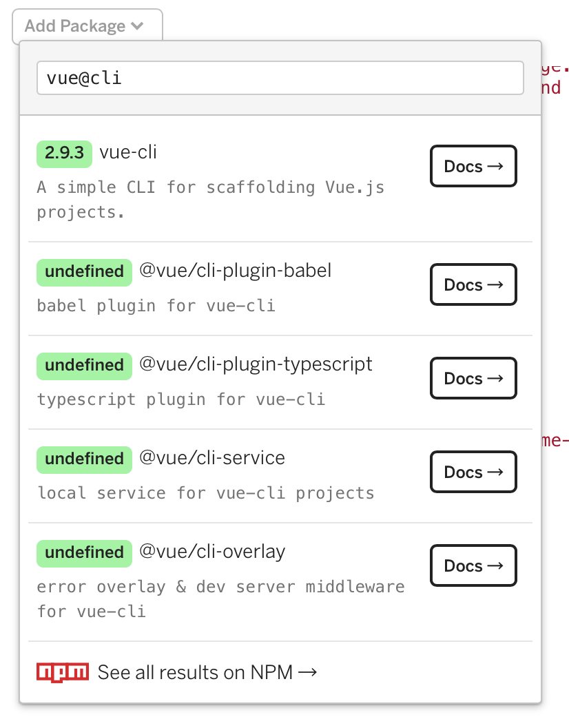The image size is (569, 728).
Task: Click the undefined badge beside @vue/cli-overlay
Action: pos(84,554)
